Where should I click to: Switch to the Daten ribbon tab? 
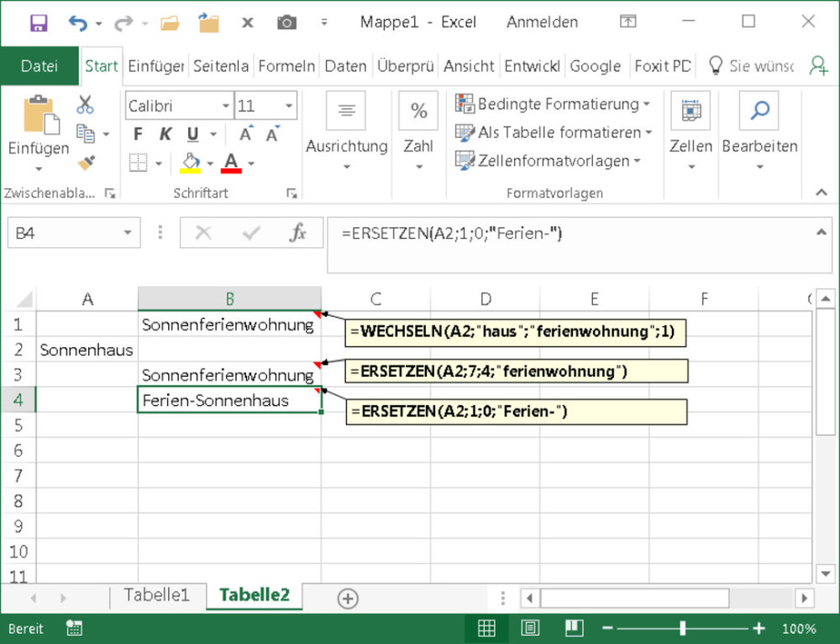[x=345, y=66]
